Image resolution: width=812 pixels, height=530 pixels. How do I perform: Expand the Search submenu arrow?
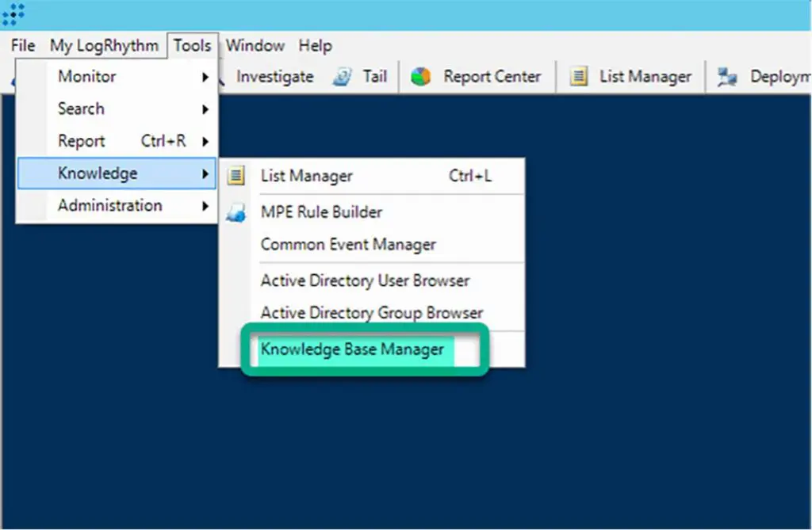pyautogui.click(x=205, y=109)
